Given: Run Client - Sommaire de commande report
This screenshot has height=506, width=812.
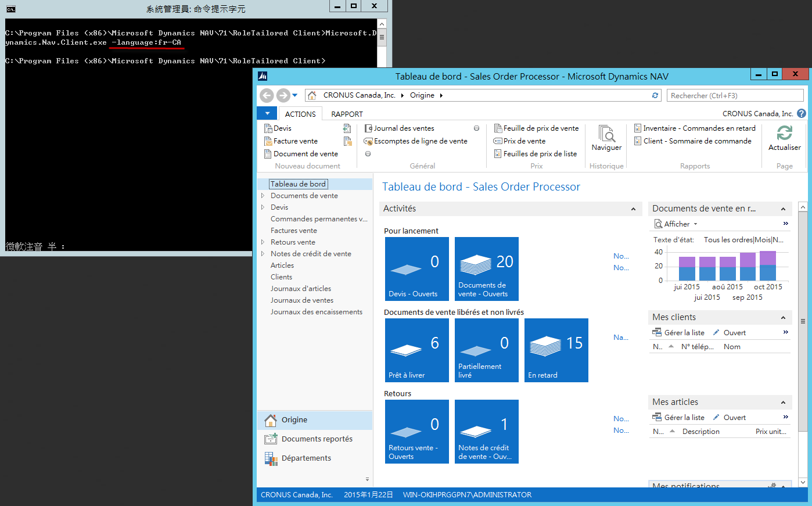Looking at the screenshot, I should 692,141.
